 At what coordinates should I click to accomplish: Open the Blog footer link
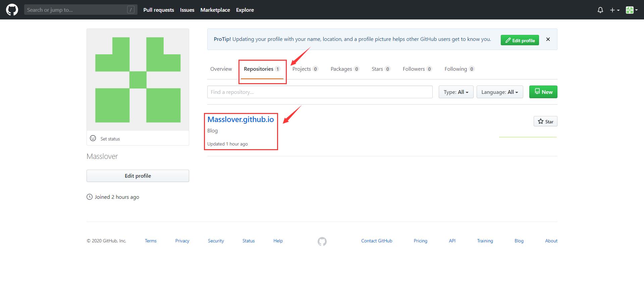[x=519, y=241]
